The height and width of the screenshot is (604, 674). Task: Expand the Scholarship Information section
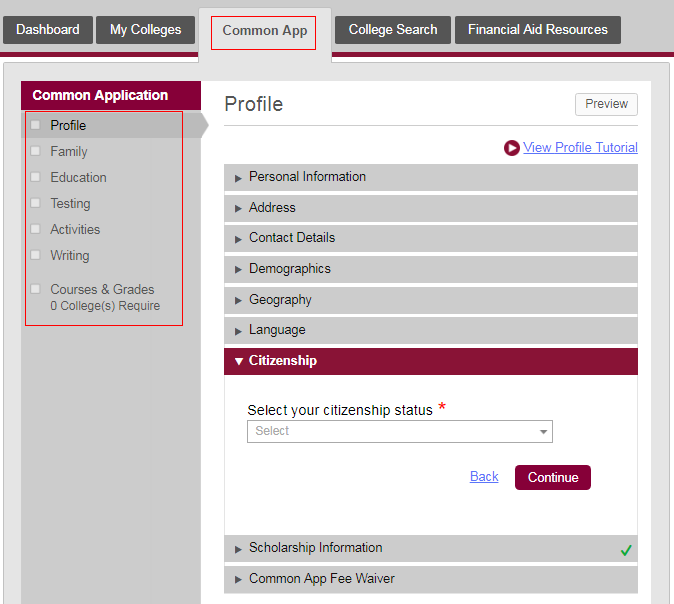(431, 548)
